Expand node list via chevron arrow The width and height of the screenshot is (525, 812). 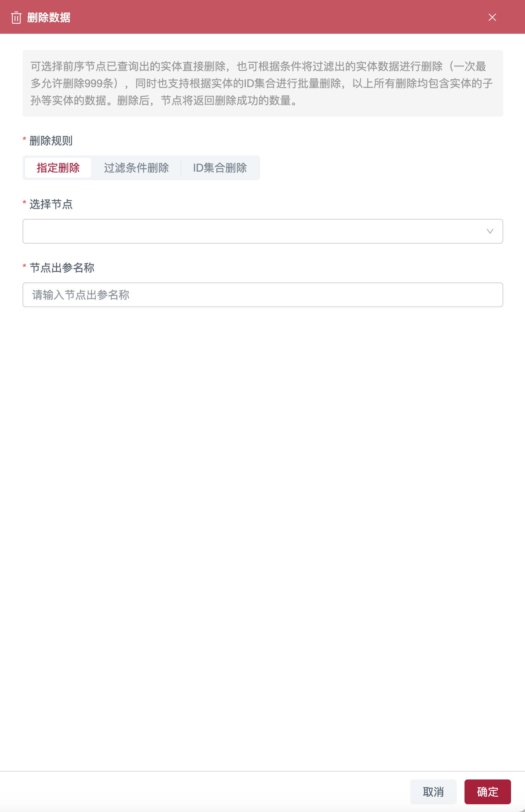point(490,231)
